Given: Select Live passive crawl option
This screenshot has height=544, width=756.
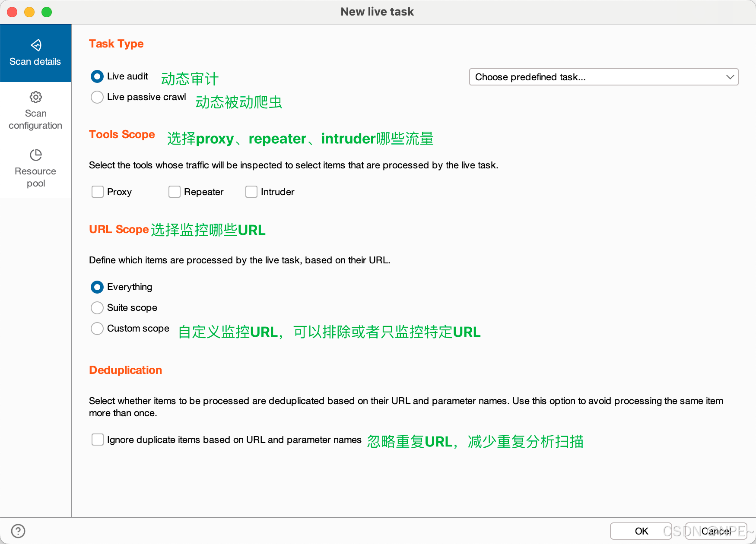Looking at the screenshot, I should tap(97, 97).
